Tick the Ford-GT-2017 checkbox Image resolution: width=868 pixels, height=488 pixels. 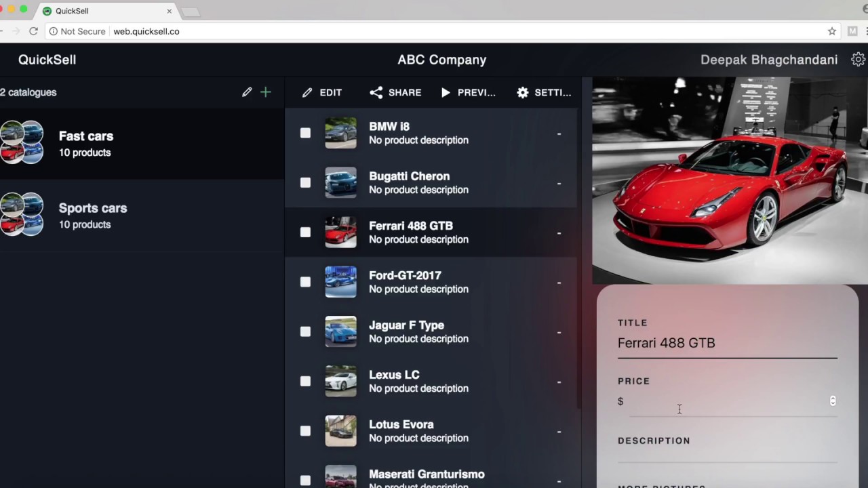pyautogui.click(x=305, y=282)
